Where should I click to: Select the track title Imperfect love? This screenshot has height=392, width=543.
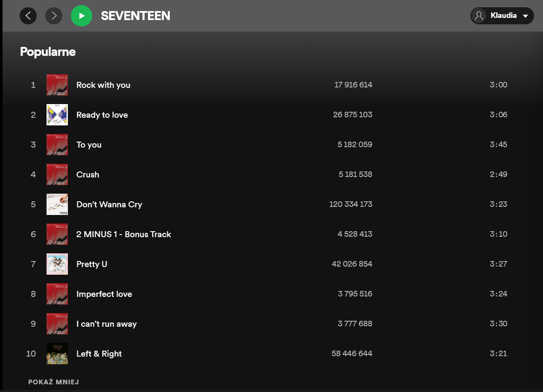pyautogui.click(x=104, y=294)
